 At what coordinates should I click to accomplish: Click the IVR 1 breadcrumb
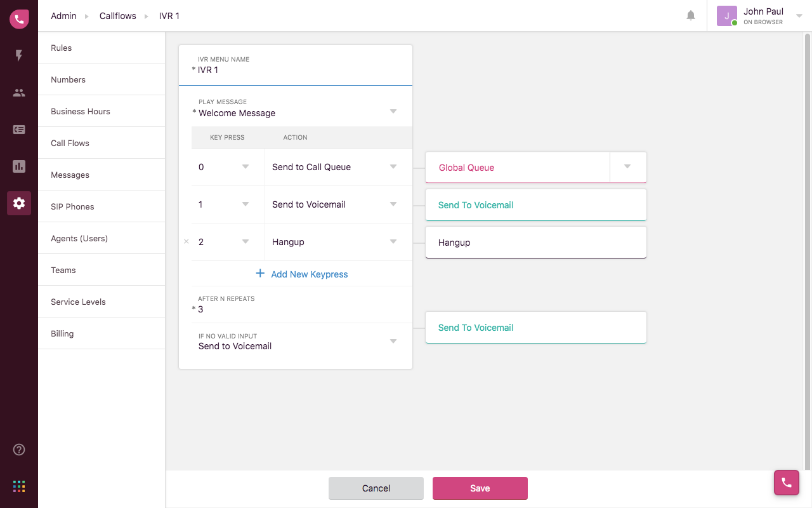pos(169,16)
